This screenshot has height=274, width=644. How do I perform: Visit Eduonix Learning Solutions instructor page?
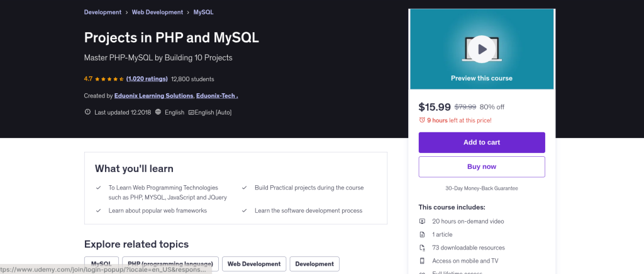tap(153, 96)
